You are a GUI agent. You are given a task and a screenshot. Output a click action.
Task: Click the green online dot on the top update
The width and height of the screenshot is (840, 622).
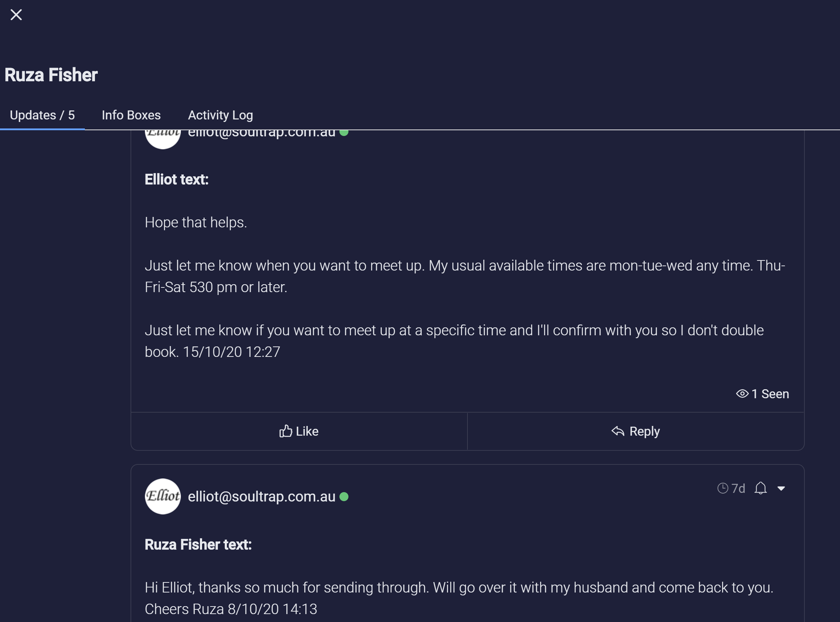(344, 133)
